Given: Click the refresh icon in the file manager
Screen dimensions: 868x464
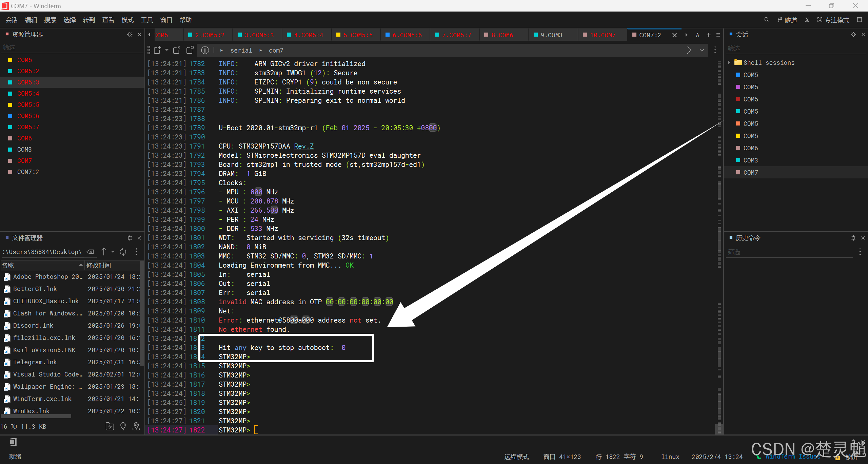Looking at the screenshot, I should (123, 252).
